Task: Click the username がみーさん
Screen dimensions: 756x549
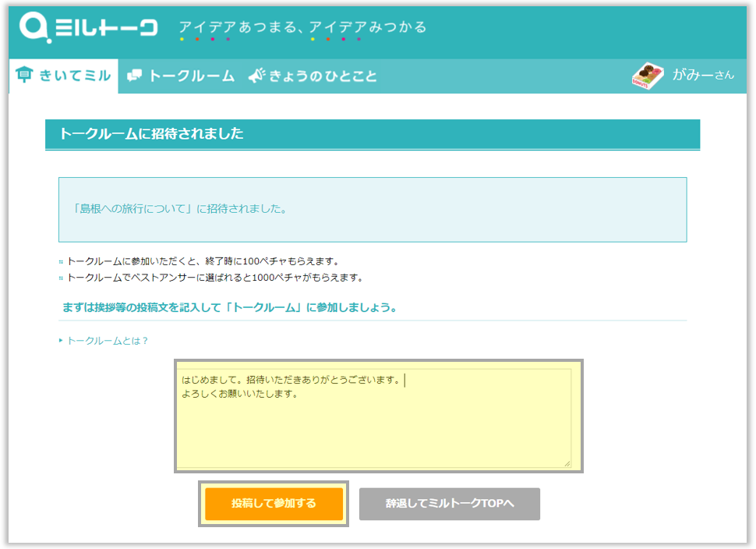Action: 702,75
